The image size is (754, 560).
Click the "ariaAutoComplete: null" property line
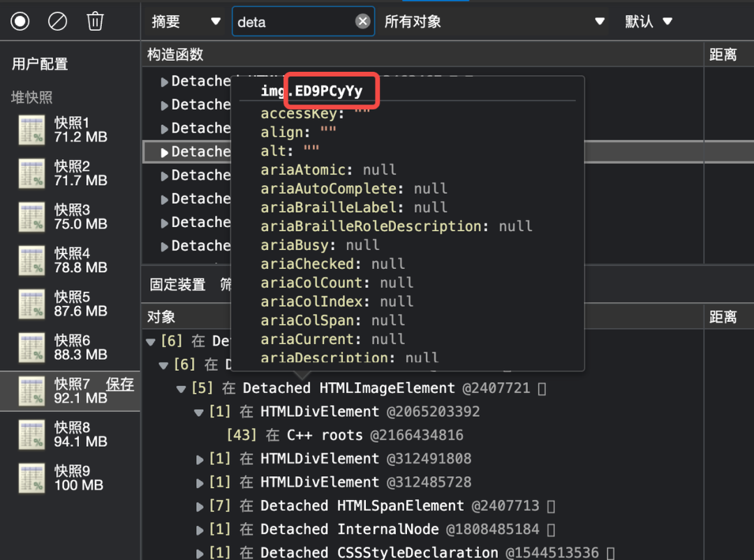point(354,189)
